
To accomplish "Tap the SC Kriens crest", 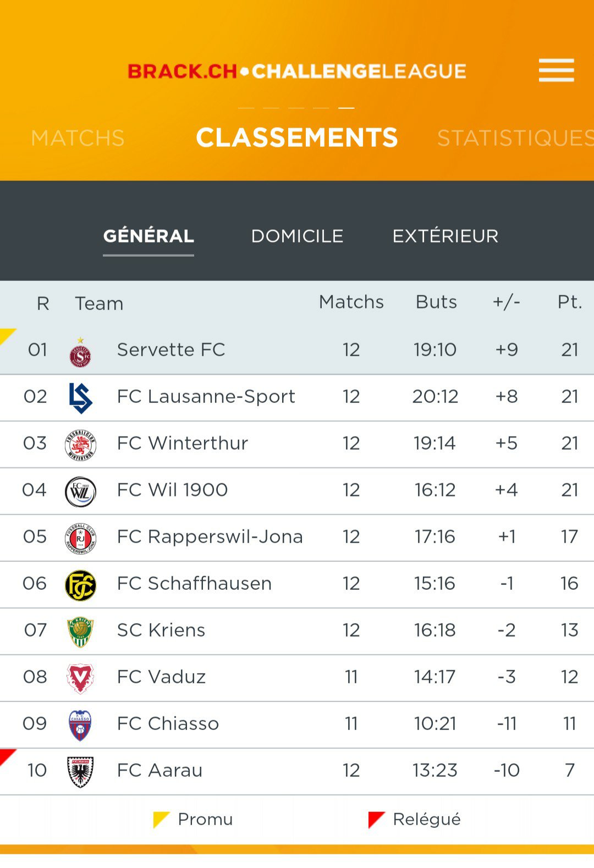I will click(80, 632).
